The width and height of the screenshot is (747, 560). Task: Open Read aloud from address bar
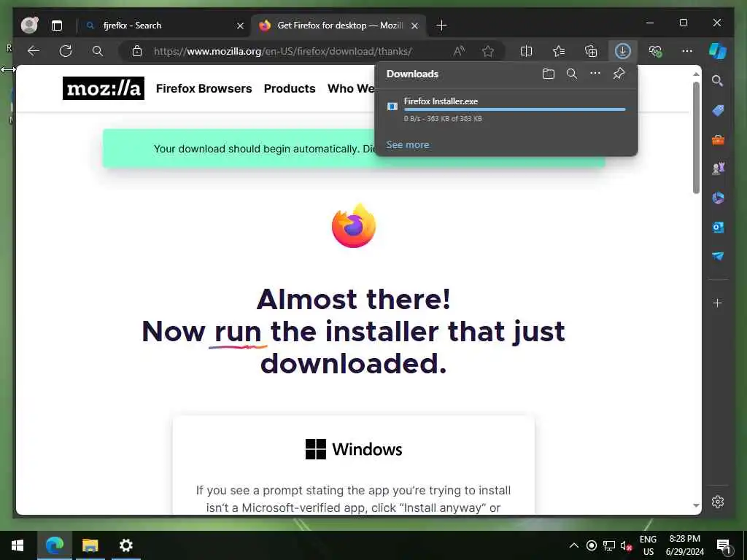tap(460, 51)
